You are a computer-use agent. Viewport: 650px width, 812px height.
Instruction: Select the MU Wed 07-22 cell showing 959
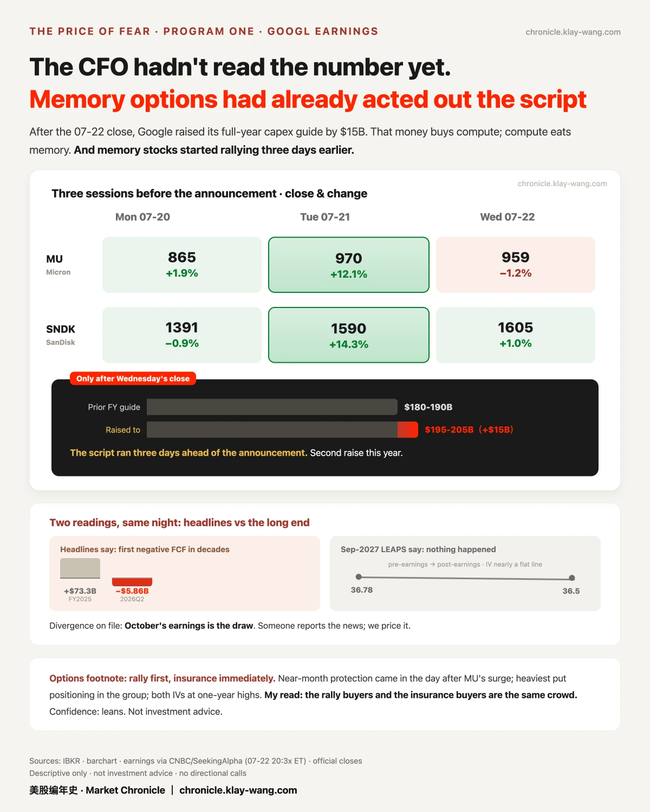(x=516, y=265)
